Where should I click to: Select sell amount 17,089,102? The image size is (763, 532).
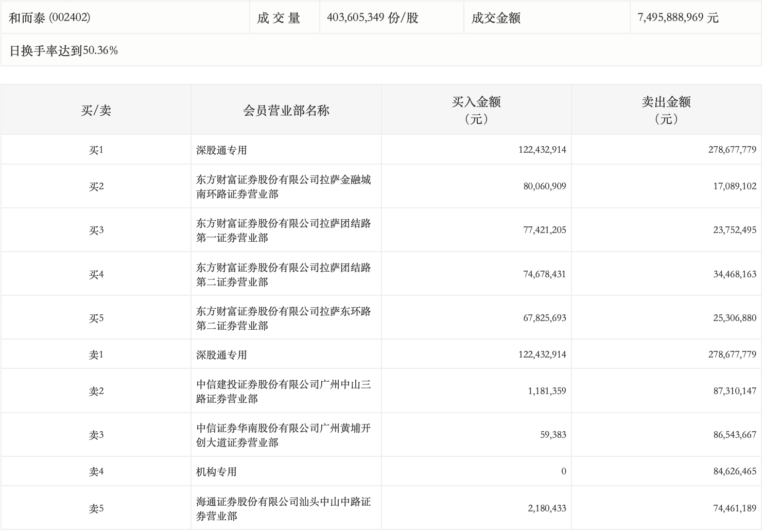tap(735, 187)
